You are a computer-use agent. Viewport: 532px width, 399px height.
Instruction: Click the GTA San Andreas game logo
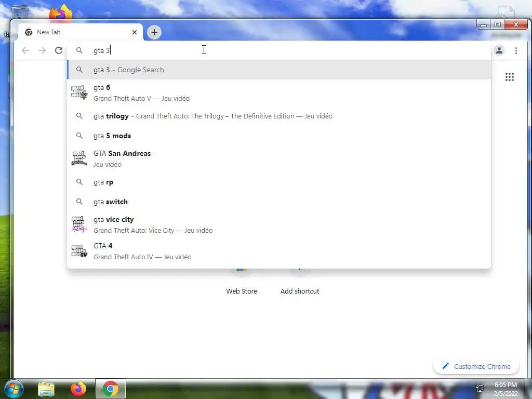[79, 158]
